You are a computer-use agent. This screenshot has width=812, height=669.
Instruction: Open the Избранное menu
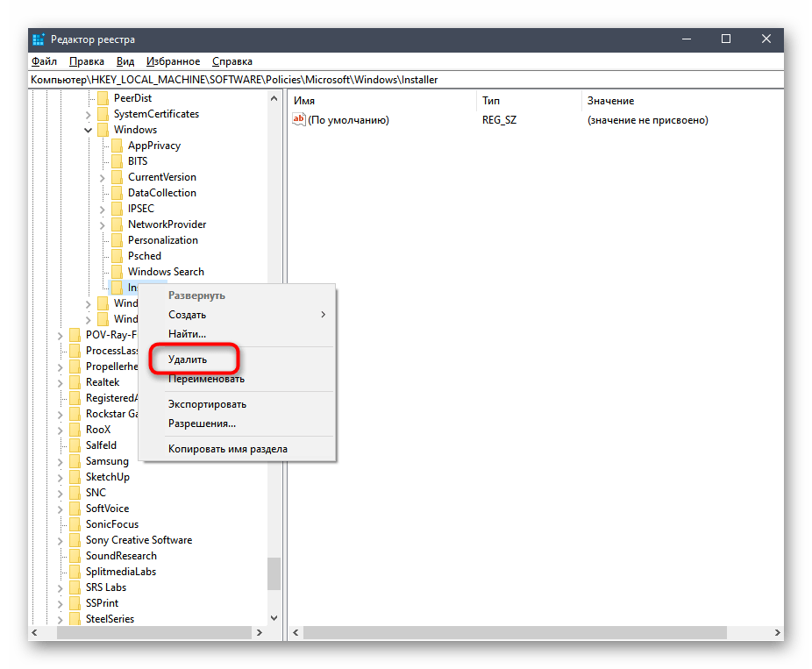(173, 61)
